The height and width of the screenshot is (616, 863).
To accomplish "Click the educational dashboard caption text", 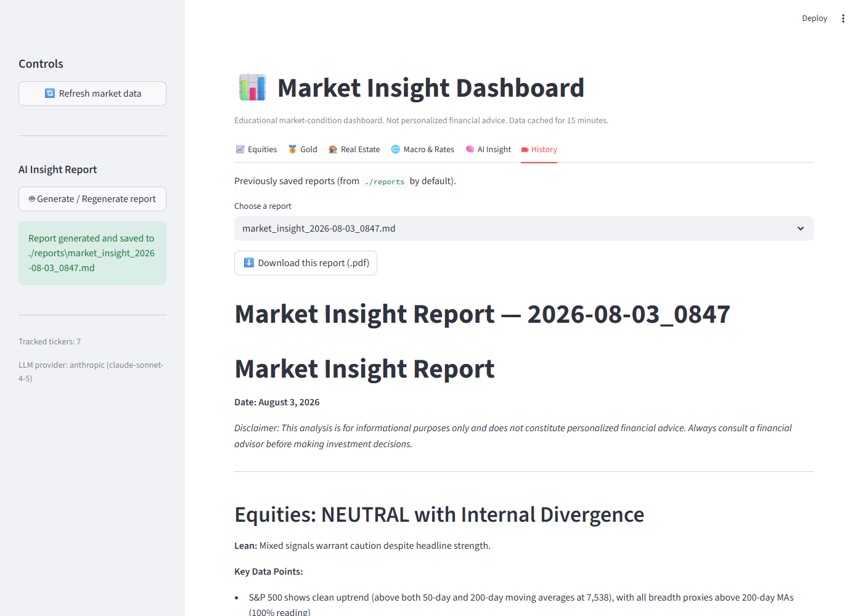I will 421,121.
